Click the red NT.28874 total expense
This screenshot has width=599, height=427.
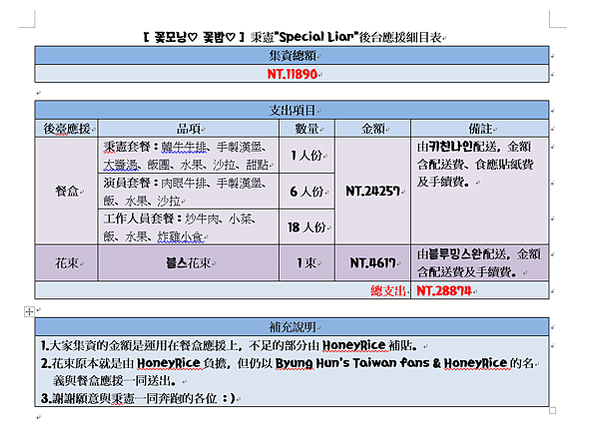click(x=444, y=291)
